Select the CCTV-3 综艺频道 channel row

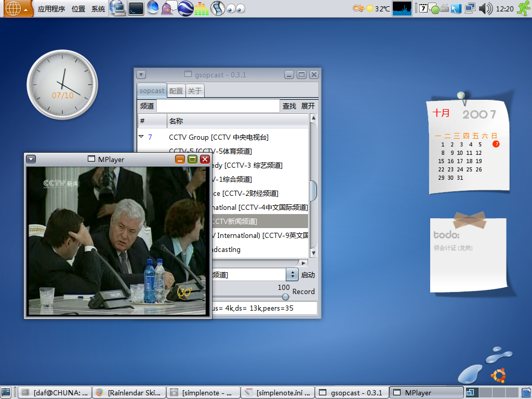[x=260, y=165]
